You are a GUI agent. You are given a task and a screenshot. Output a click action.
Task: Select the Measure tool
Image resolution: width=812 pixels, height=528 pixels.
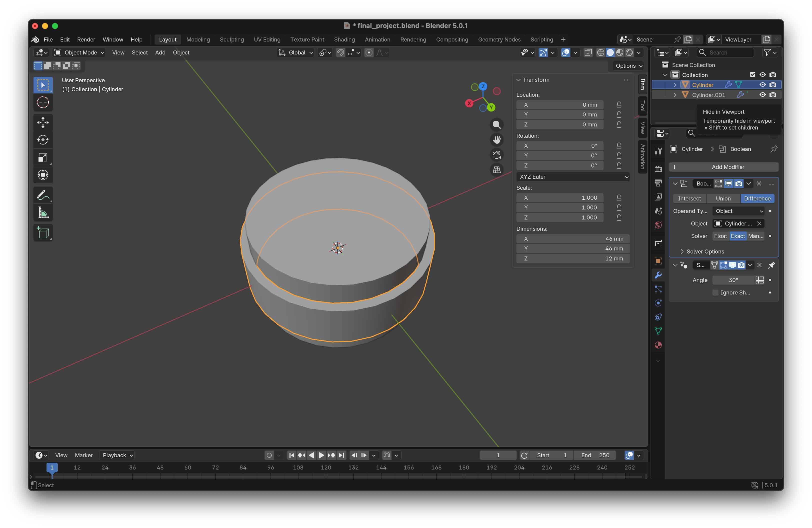tap(43, 213)
